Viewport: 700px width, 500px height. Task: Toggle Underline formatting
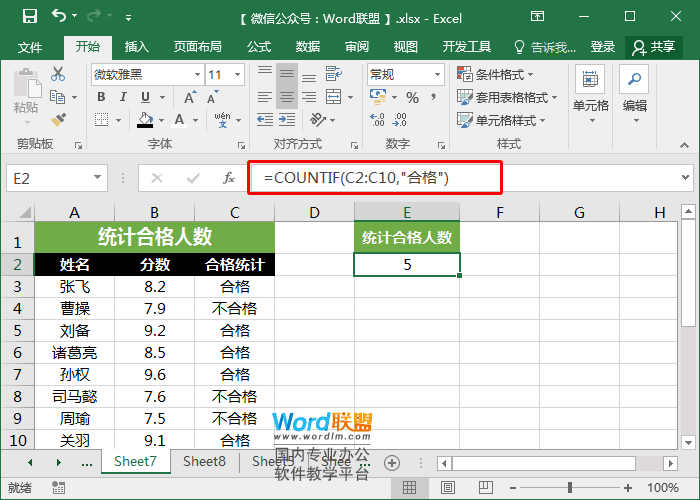[x=146, y=97]
